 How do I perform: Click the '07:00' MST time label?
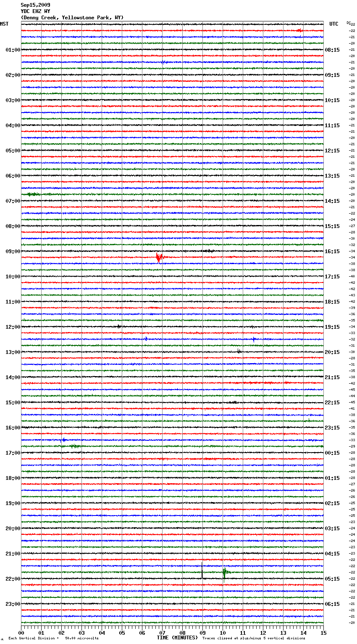point(13,201)
